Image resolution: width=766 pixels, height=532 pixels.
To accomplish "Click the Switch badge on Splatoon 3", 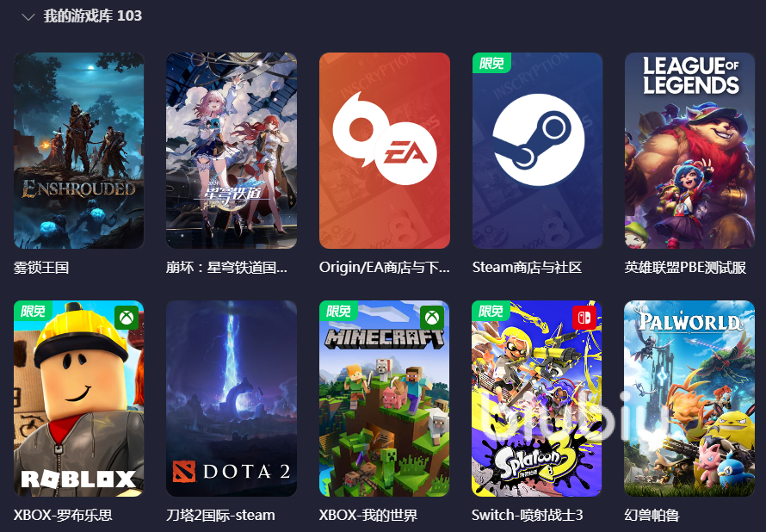I will [x=584, y=318].
